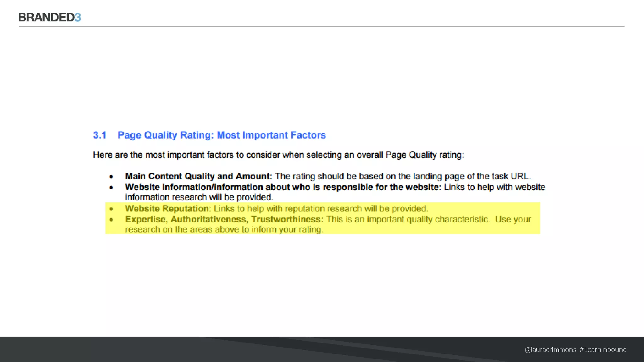Click the @lauracrimmons handle

(550, 349)
